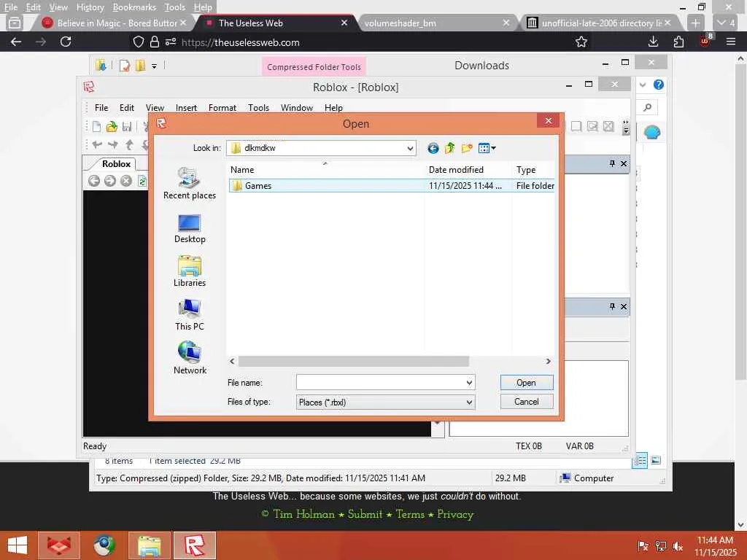This screenshot has width=747, height=560.
Task: Open Downloads quick access toolbar dropdown
Action: [x=155, y=66]
